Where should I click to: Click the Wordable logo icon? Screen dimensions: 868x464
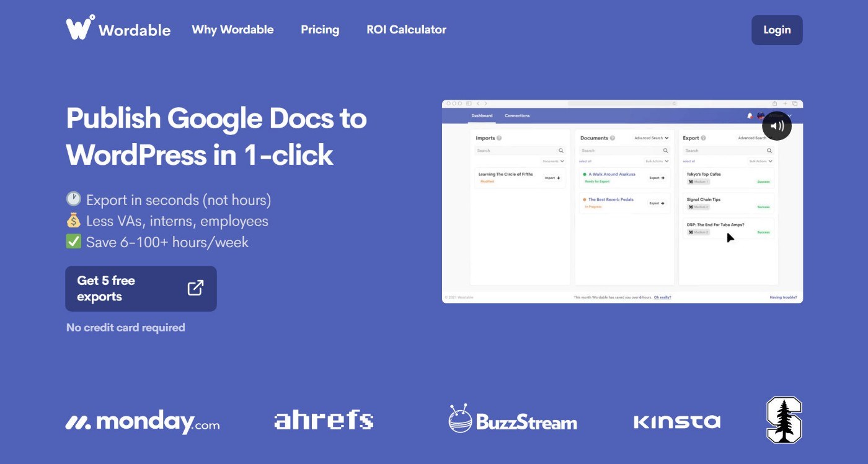(x=81, y=27)
